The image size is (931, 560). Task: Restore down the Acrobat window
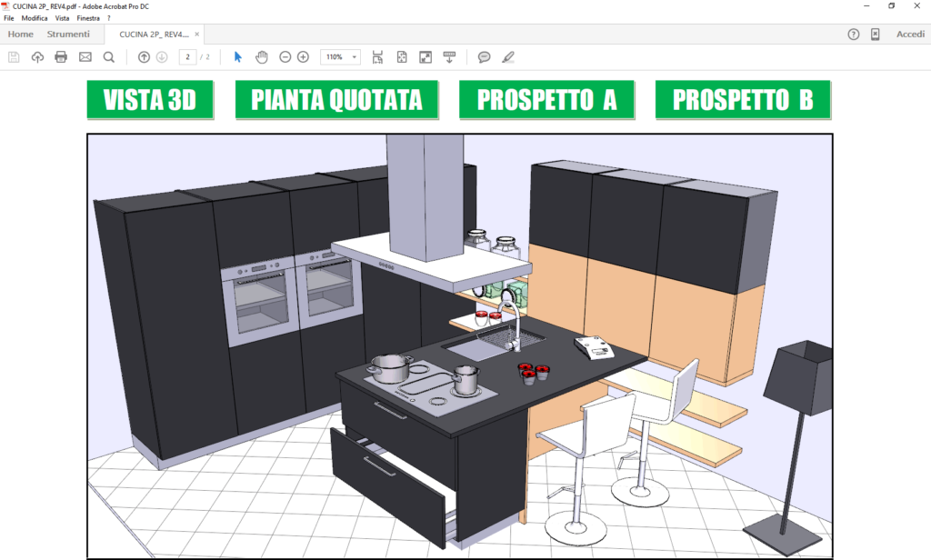[891, 6]
